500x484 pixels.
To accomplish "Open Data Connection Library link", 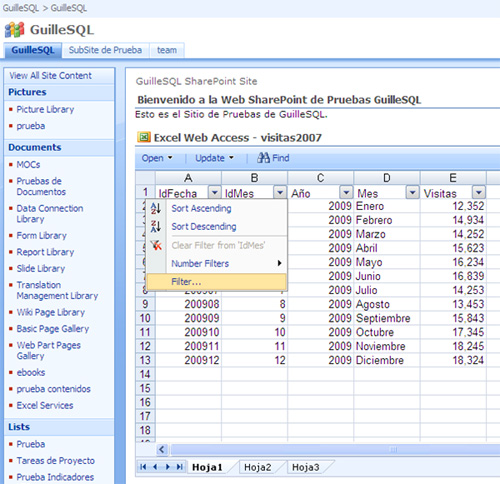I will [50, 214].
